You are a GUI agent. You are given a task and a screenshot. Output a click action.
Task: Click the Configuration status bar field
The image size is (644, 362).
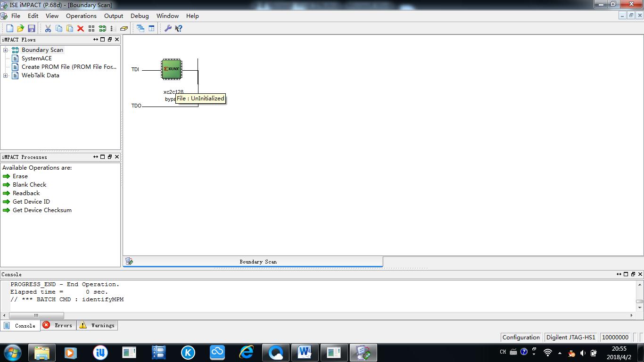pyautogui.click(x=521, y=337)
